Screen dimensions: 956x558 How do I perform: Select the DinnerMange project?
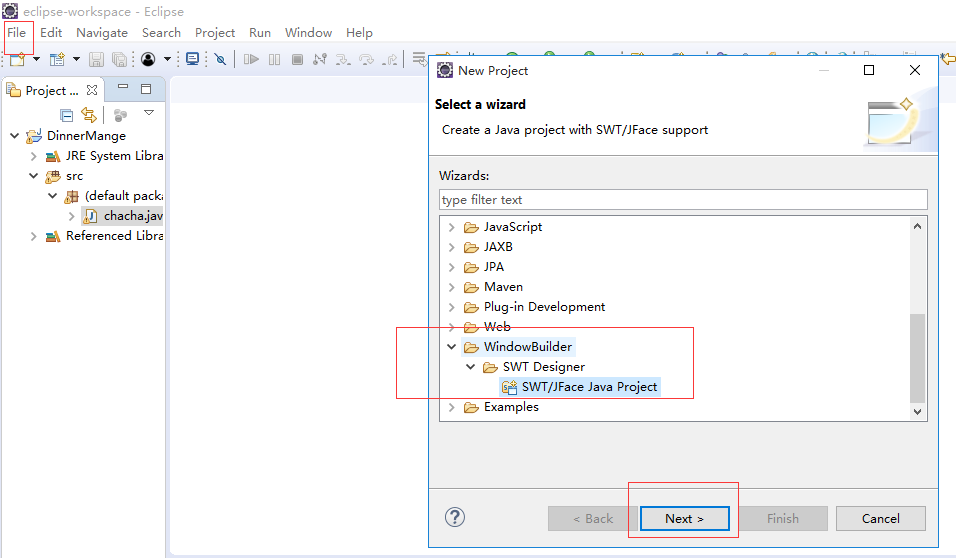(x=86, y=135)
